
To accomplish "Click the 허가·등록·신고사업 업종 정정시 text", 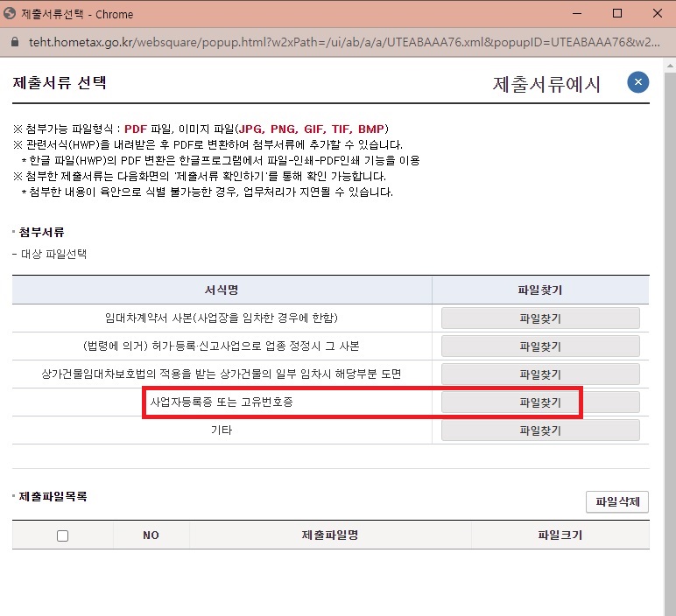I will pyautogui.click(x=222, y=346).
